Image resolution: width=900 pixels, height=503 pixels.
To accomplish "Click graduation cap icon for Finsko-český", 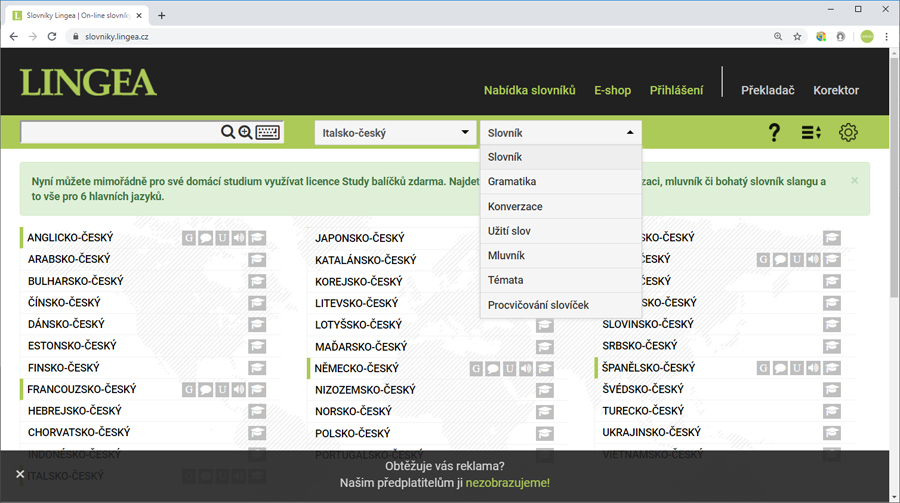I will click(257, 368).
